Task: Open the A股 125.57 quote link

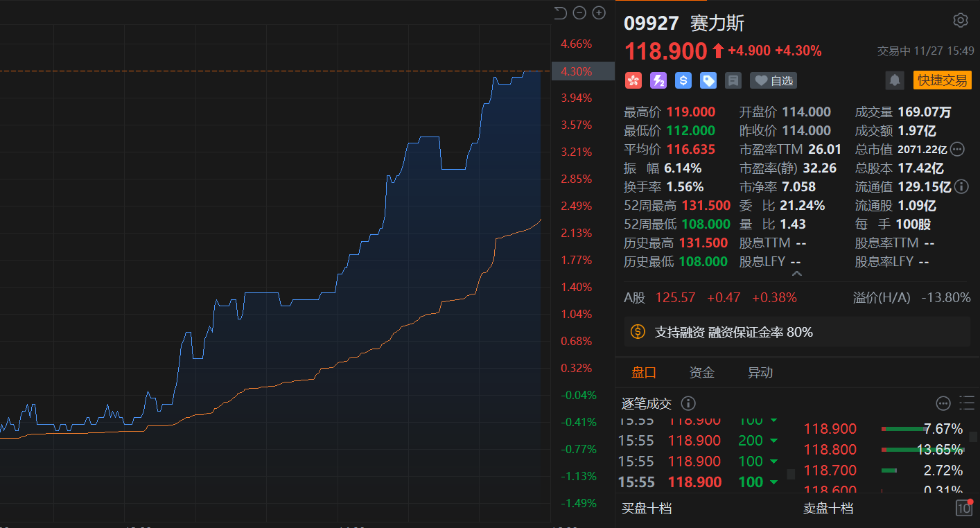Action: point(710,298)
